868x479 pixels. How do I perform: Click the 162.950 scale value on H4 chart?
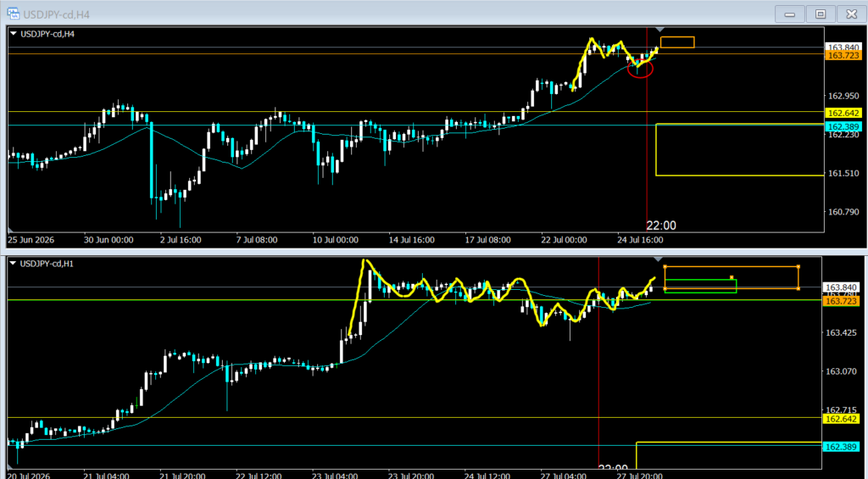pos(843,96)
